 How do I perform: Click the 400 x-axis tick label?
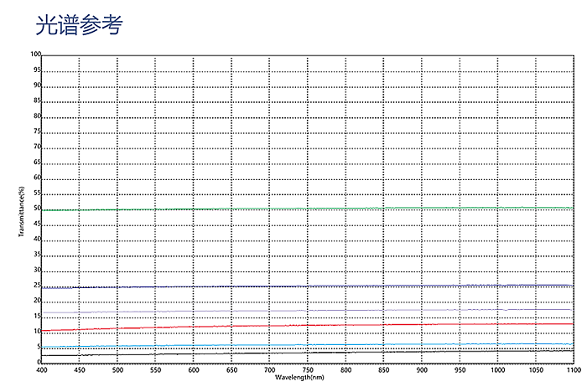point(42,369)
